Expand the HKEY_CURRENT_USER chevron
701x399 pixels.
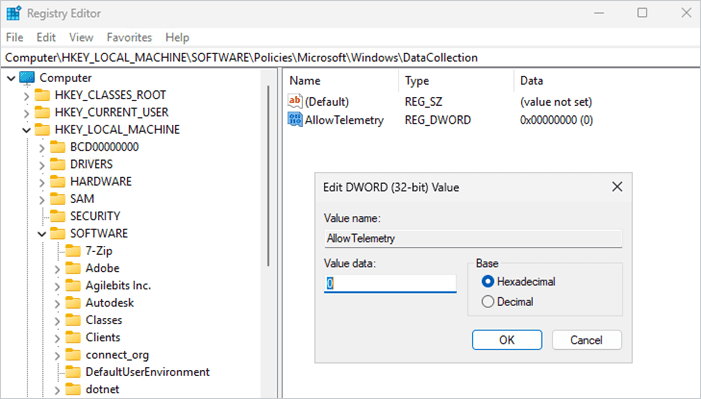26,113
